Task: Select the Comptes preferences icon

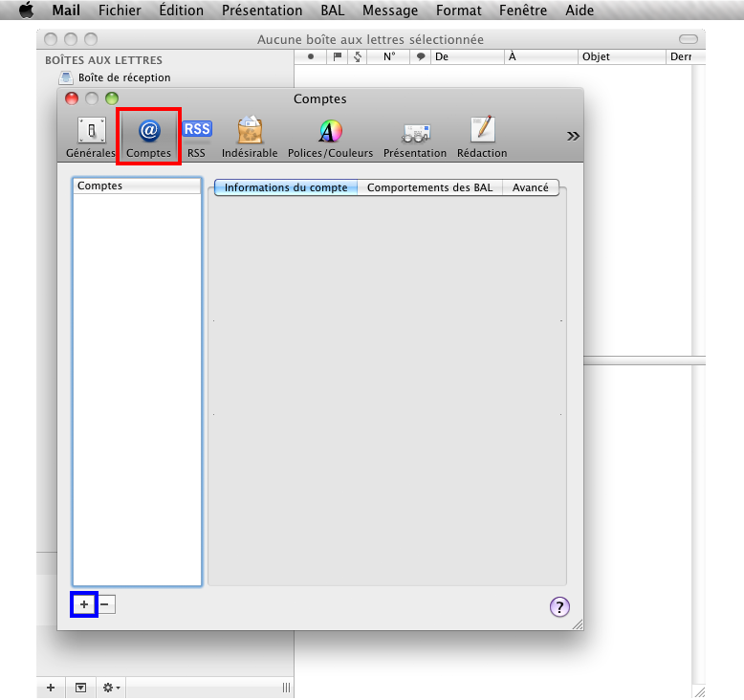Action: pos(148,138)
